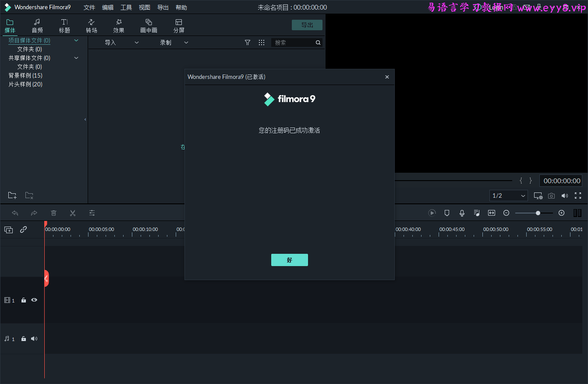588x384 pixels.
Task: Open the 1/2 preview quality dropdown
Action: 509,196
